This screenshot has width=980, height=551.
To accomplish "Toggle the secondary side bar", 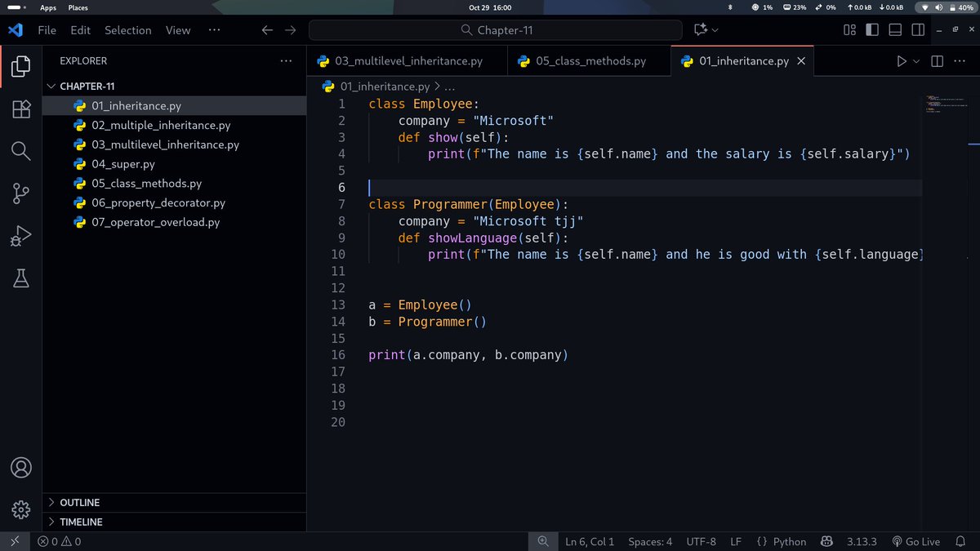I will (918, 30).
